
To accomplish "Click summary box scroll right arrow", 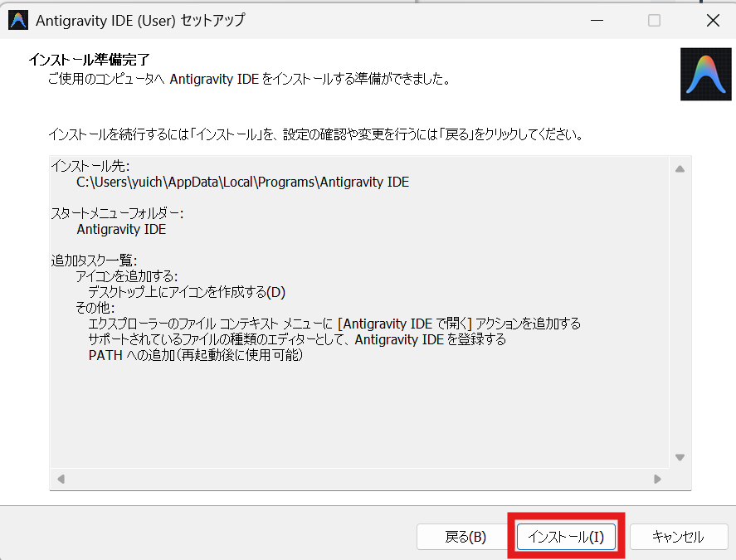I will click(x=657, y=479).
